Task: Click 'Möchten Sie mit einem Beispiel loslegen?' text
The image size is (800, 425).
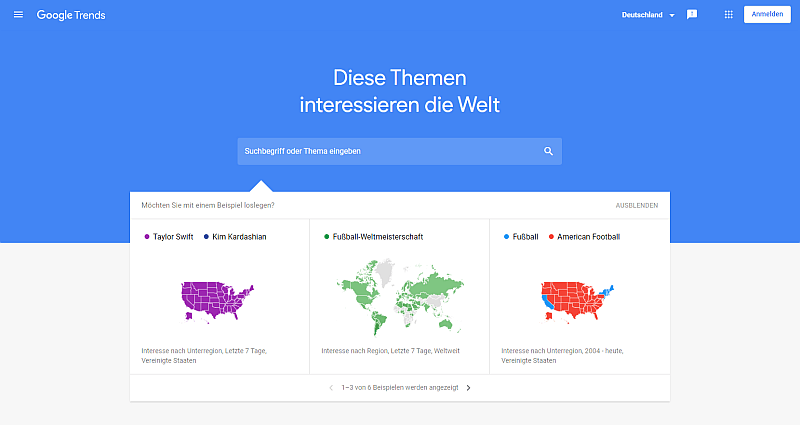Action: (208, 206)
